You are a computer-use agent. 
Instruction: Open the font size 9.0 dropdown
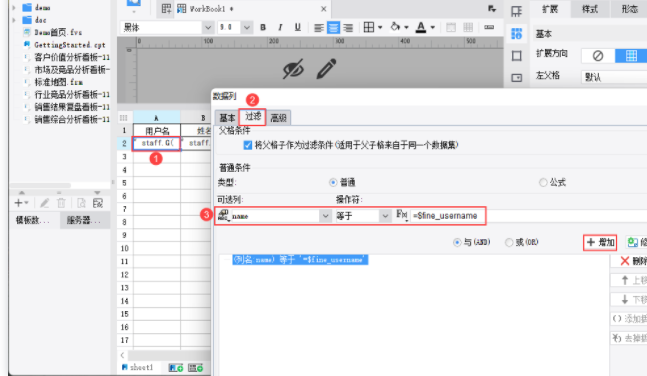246,28
